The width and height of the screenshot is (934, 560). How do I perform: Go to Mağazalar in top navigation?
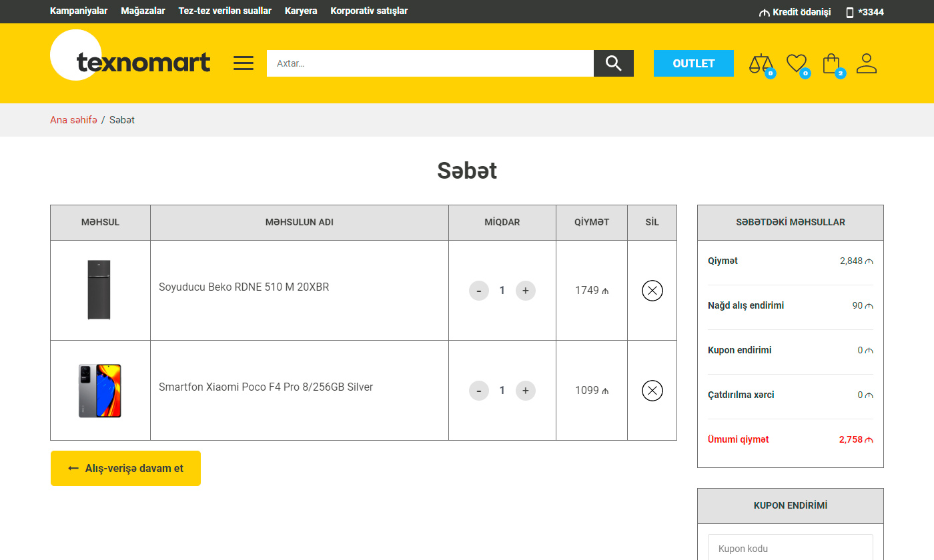pyautogui.click(x=143, y=11)
